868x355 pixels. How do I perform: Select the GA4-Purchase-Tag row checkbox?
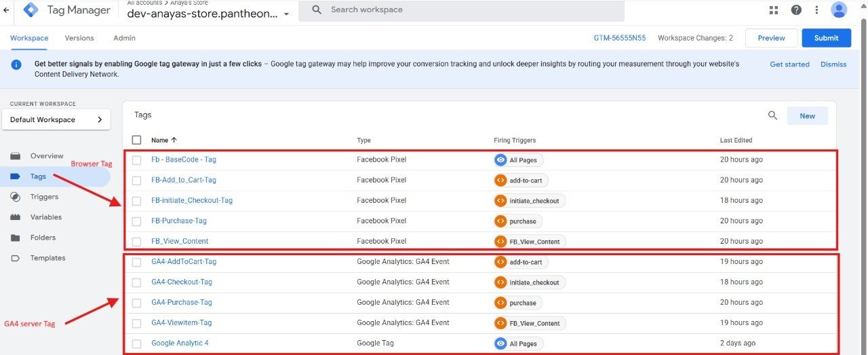(x=137, y=303)
